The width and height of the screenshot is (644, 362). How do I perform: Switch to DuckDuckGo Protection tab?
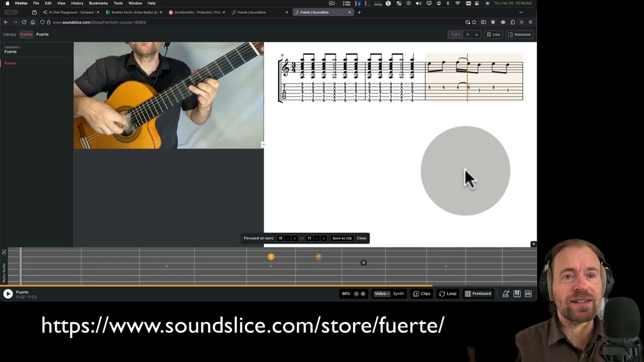[197, 12]
